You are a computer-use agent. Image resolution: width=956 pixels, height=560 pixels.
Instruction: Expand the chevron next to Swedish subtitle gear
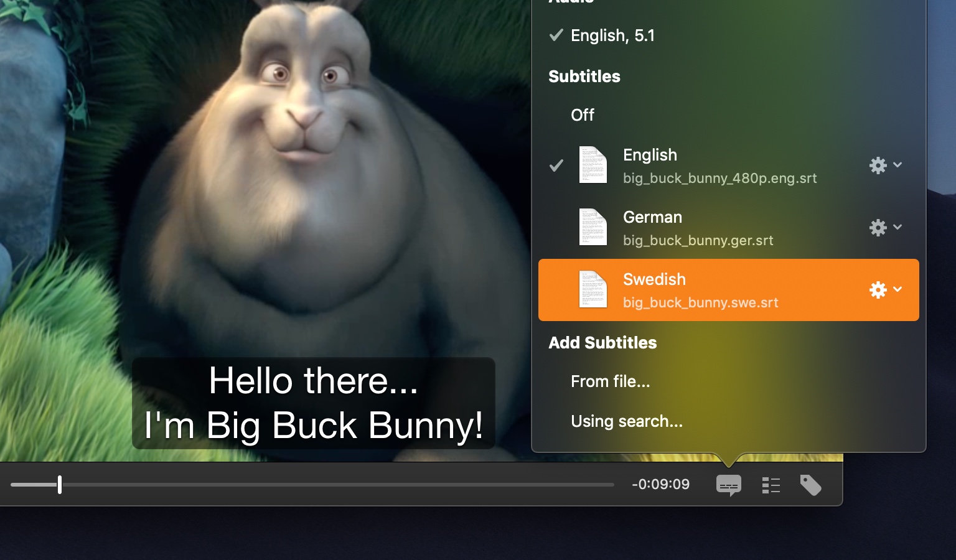897,289
